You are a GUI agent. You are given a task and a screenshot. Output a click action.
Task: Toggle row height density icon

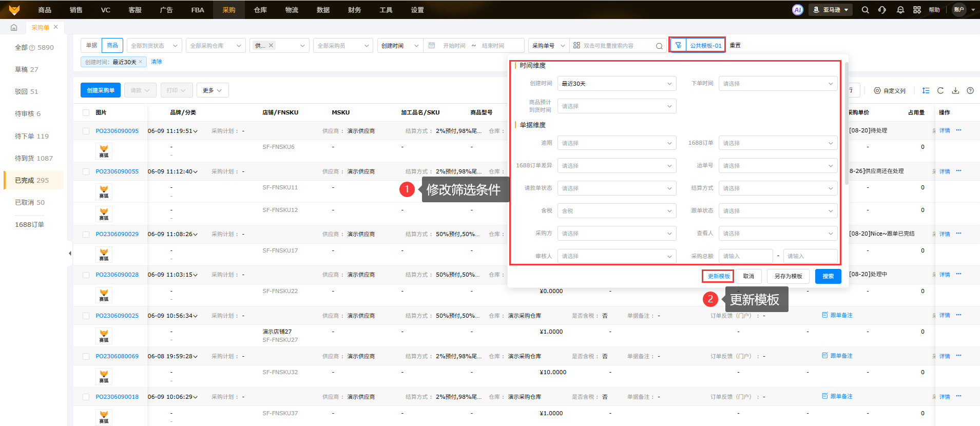[x=926, y=90]
